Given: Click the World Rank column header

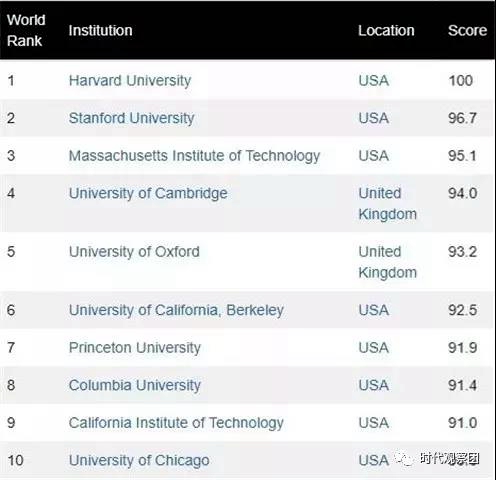Looking at the screenshot, I should click(26, 30).
